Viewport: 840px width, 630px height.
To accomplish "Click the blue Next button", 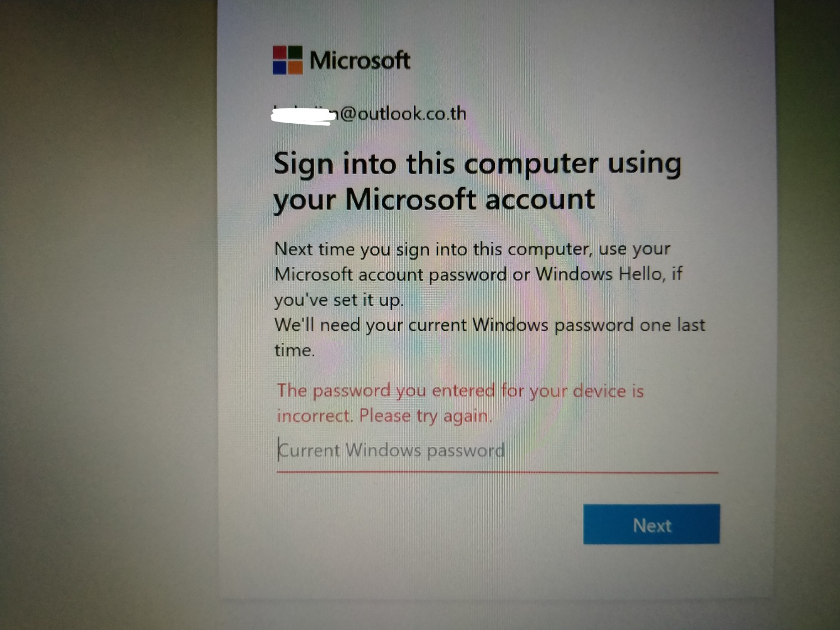I will pos(651,524).
